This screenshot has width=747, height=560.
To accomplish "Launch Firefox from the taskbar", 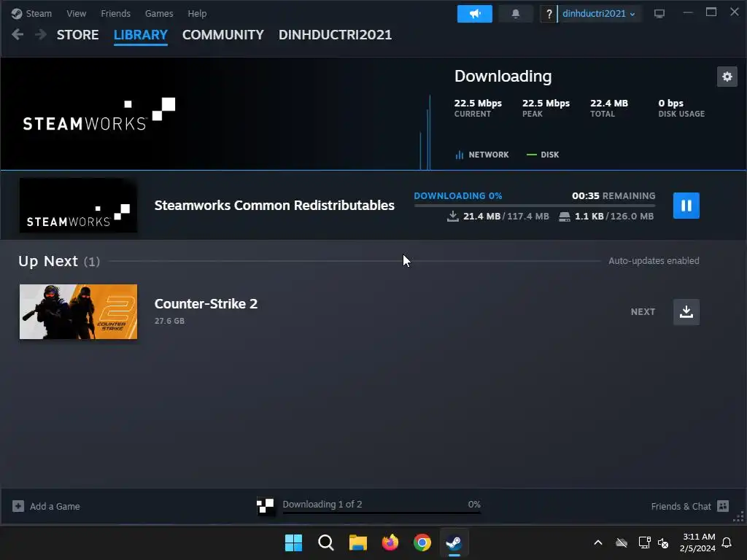I will (x=390, y=542).
